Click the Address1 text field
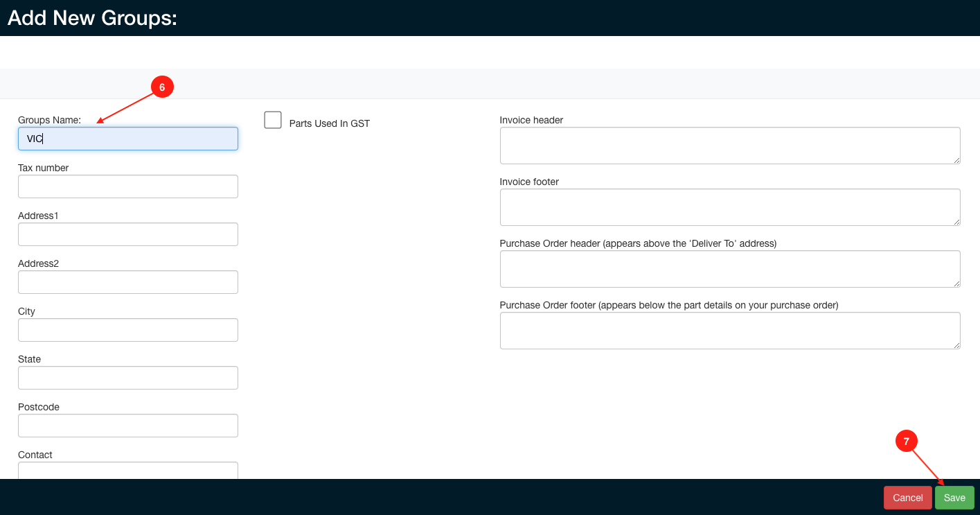This screenshot has height=515, width=980. [x=127, y=234]
